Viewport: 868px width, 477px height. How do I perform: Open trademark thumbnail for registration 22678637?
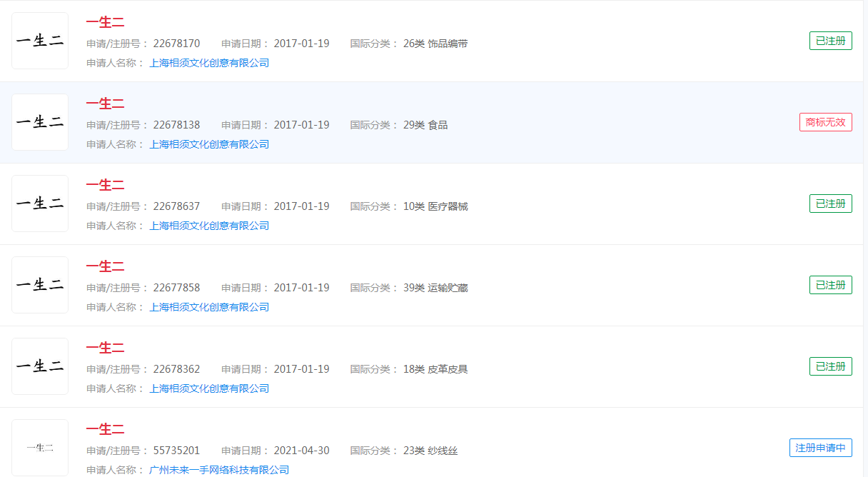coord(40,204)
